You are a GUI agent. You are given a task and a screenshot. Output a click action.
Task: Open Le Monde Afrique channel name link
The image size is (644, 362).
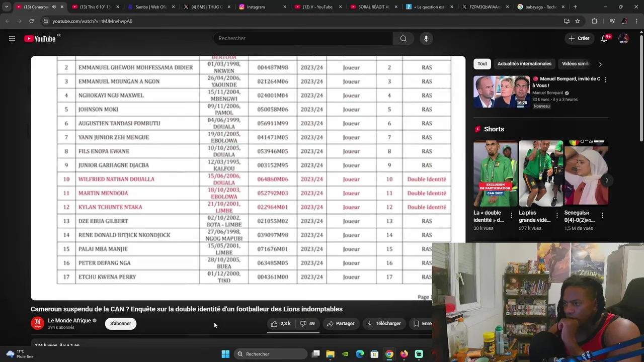point(69,321)
